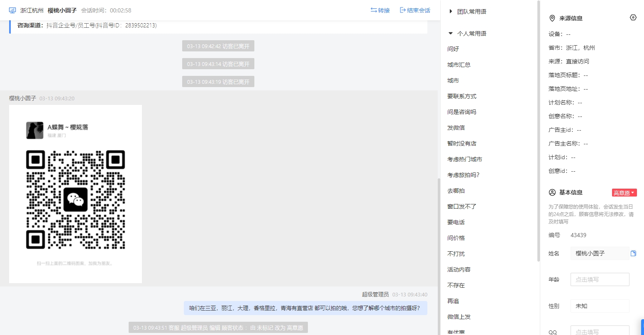Click the hexagon settings icon by 来源信息
The width and height of the screenshot is (644, 335).
pyautogui.click(x=633, y=17)
